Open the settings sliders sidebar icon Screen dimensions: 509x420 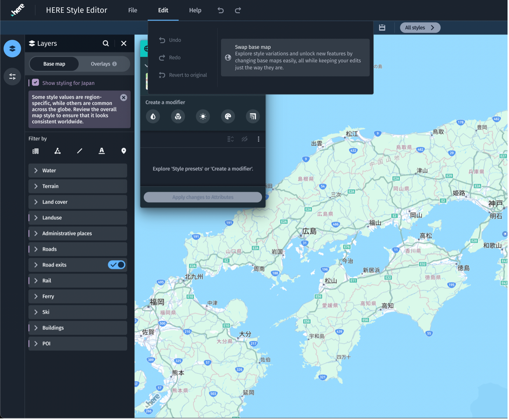tap(12, 77)
